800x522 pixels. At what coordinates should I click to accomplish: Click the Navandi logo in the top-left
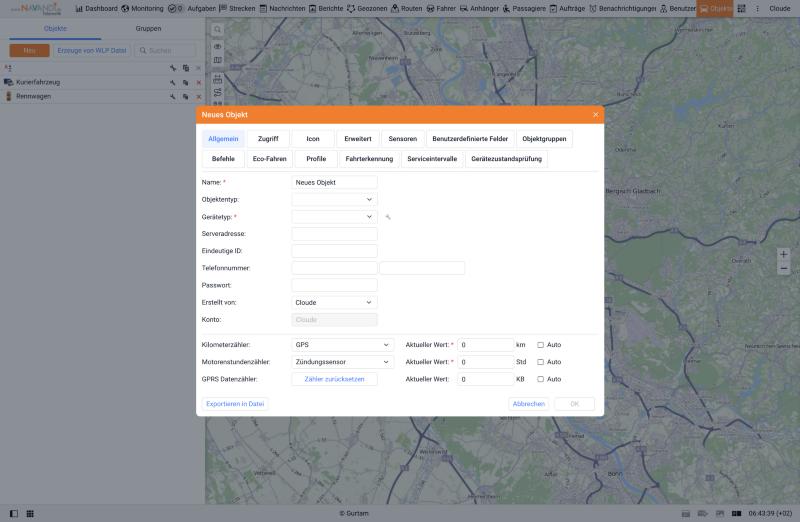(x=37, y=9)
